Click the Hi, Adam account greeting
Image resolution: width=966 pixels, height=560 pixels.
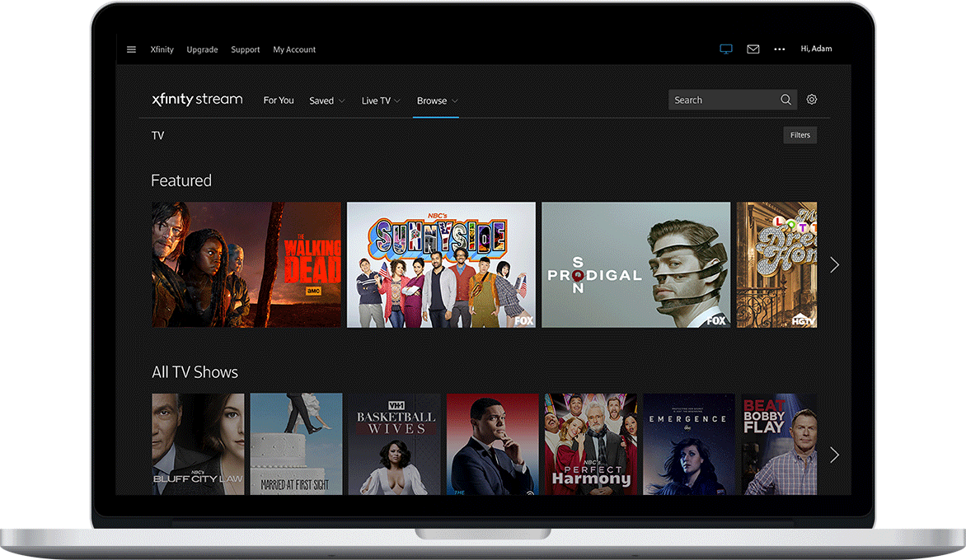[x=816, y=49]
